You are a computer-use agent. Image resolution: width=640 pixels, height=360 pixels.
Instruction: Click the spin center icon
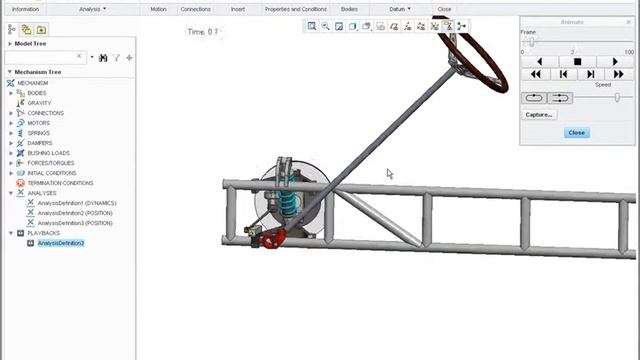point(462,26)
